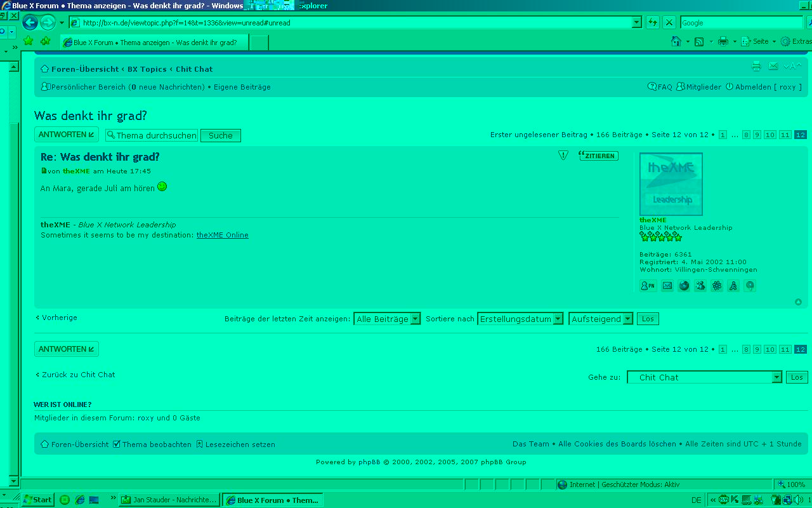
Task: Jump to top using the post's up-arrow icon
Action: point(798,302)
